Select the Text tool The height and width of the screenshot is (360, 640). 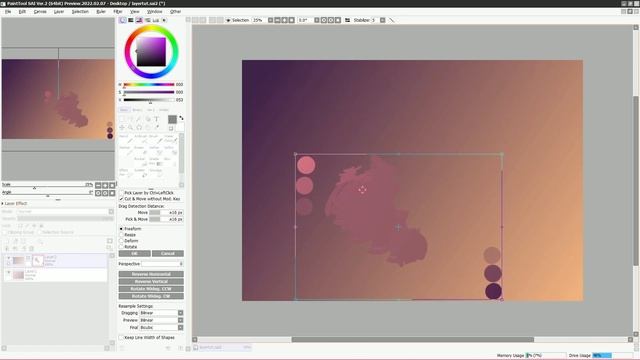(x=156, y=119)
